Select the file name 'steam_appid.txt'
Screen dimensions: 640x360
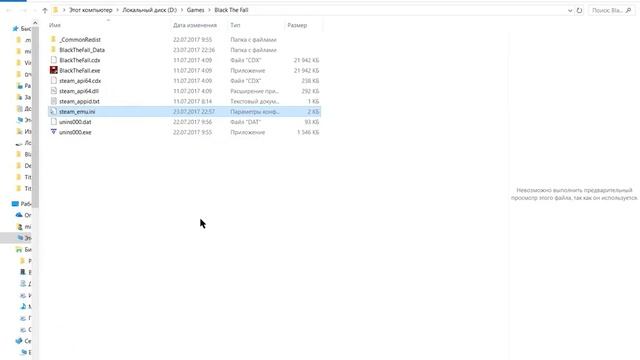point(79,101)
